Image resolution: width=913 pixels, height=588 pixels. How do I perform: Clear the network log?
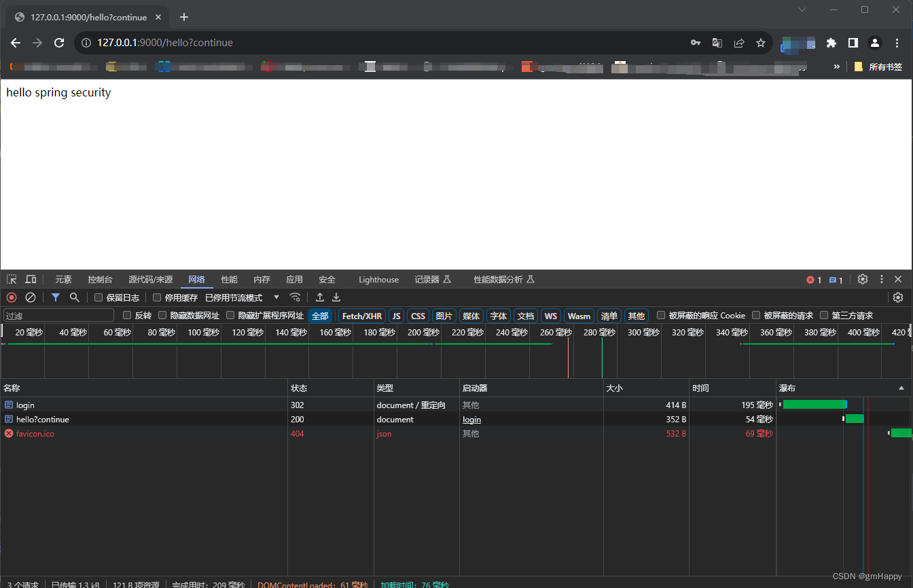point(31,297)
